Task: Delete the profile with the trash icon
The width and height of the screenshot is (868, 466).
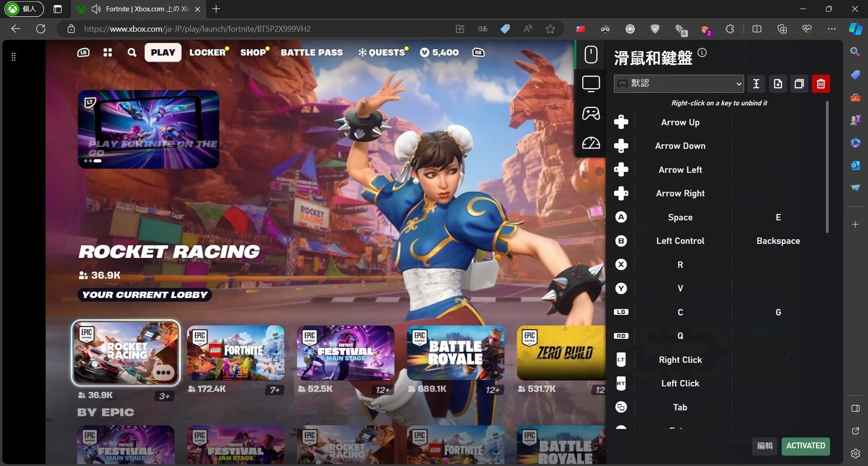Action: tap(821, 84)
